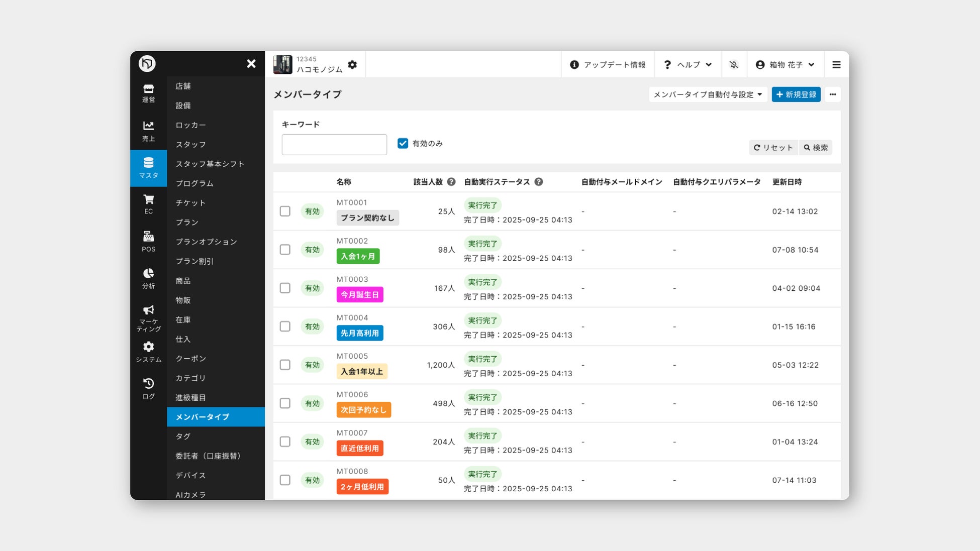The width and height of the screenshot is (980, 551).
Task: Click the リセット button
Action: (x=773, y=148)
